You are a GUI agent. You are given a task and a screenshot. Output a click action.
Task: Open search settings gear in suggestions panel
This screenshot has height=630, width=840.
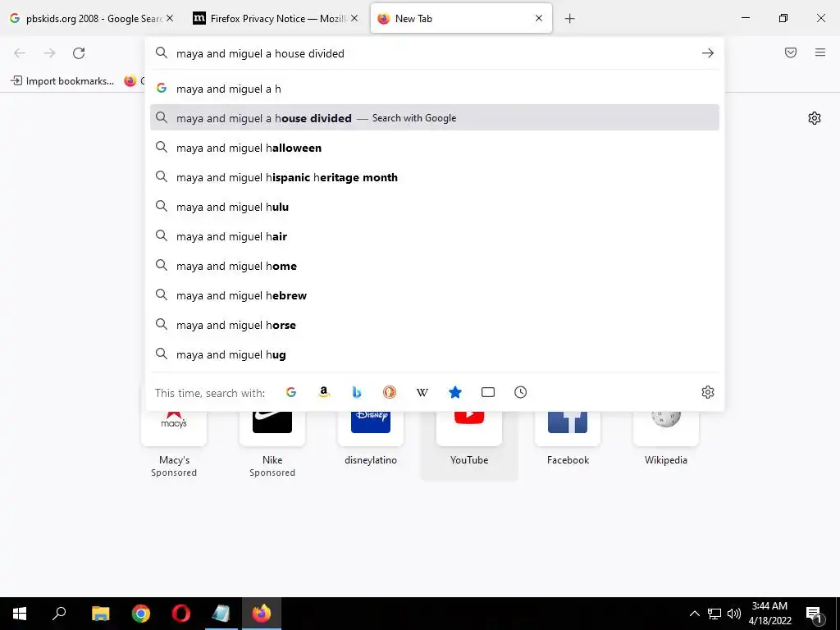(708, 392)
